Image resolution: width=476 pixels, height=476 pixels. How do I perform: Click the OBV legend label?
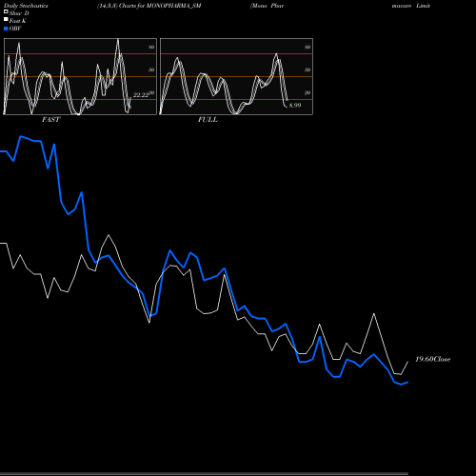point(15,29)
